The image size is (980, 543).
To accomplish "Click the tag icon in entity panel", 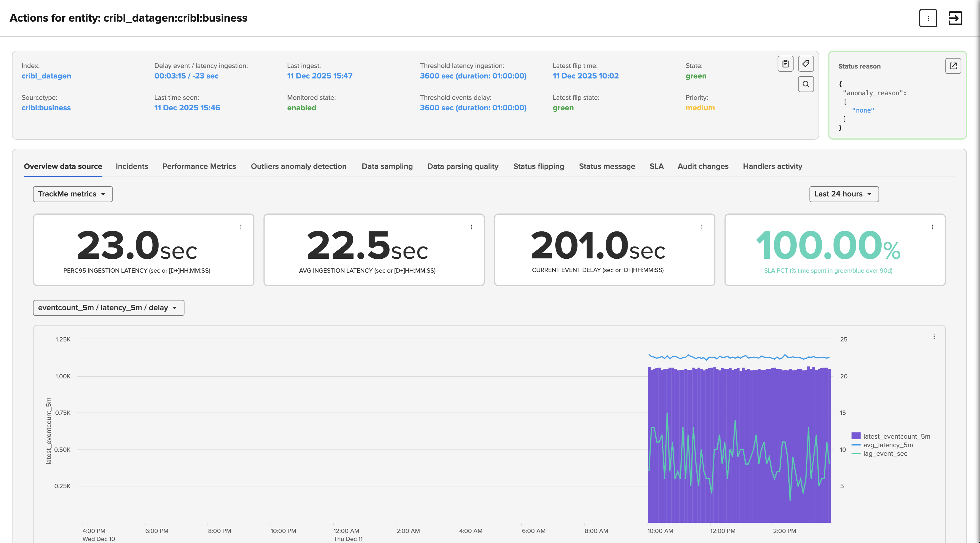I will pyautogui.click(x=805, y=64).
